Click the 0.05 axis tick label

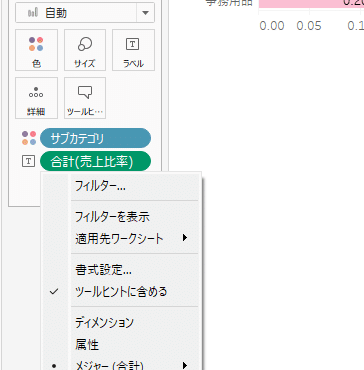pyautogui.click(x=309, y=26)
